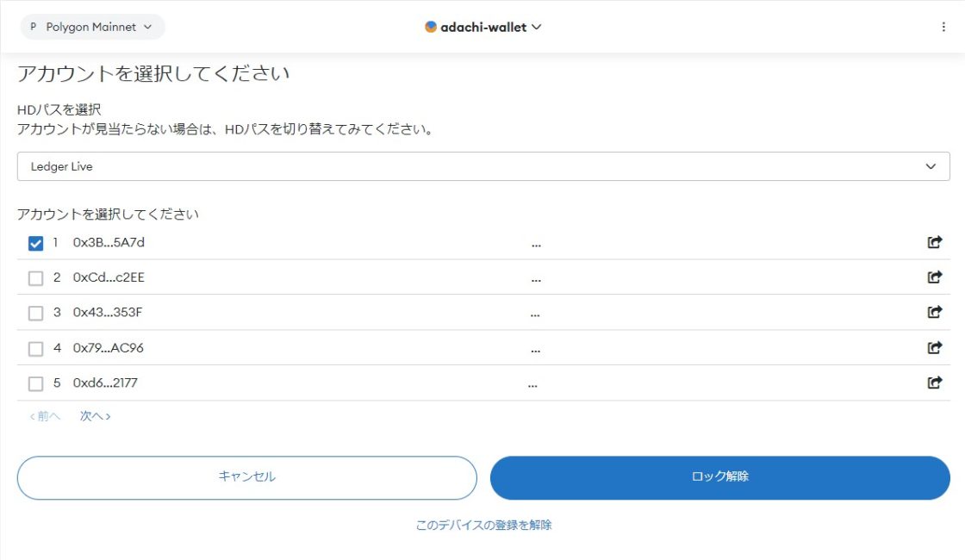Open explorer link for account 0xCd...c2EE

pyautogui.click(x=934, y=277)
